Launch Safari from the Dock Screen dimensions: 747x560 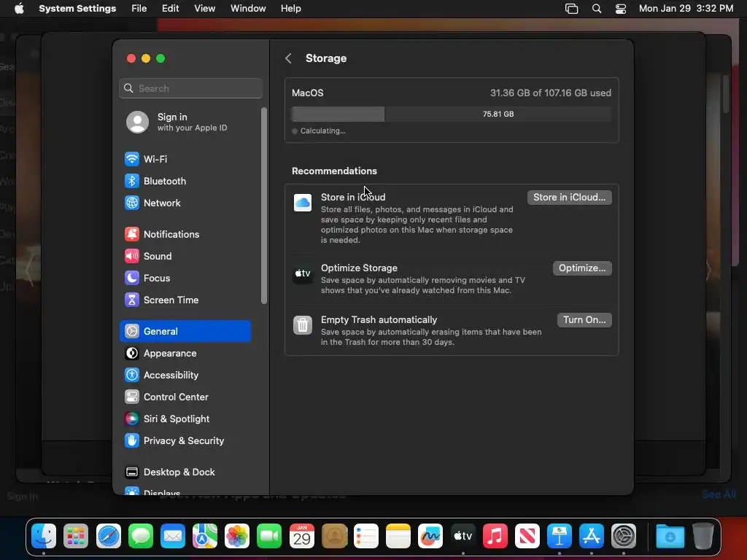point(108,537)
